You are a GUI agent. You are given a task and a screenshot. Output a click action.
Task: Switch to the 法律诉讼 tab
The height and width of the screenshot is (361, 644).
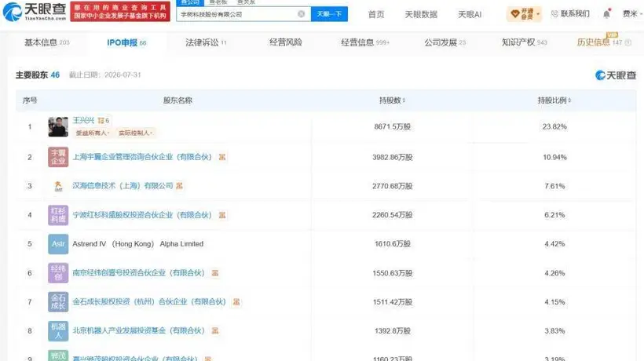[x=206, y=42]
